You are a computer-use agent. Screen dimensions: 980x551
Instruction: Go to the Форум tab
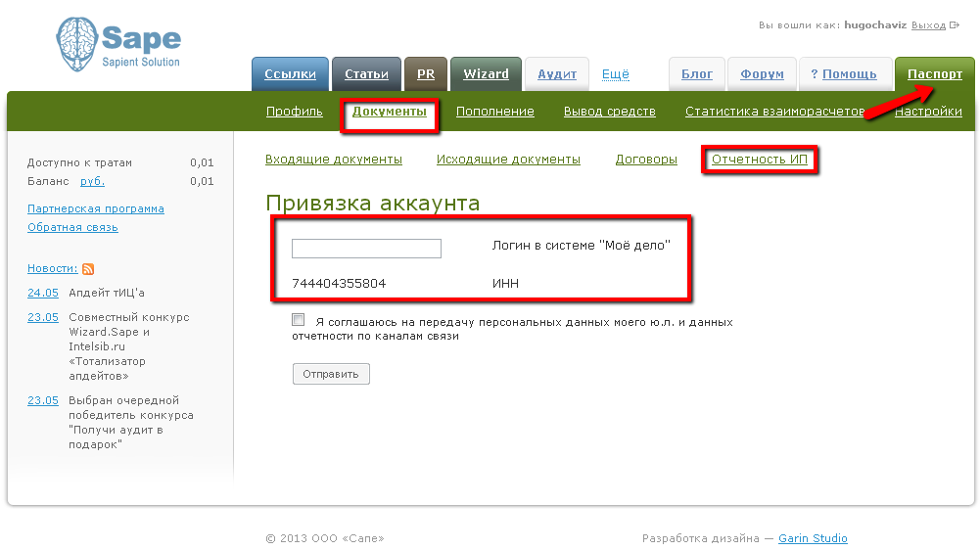pyautogui.click(x=762, y=74)
